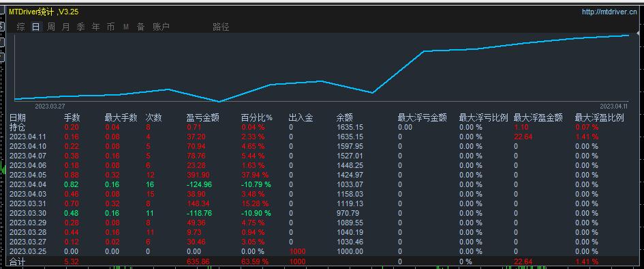
Task: Open the 周 weekly statistics tab
Action: (51, 27)
